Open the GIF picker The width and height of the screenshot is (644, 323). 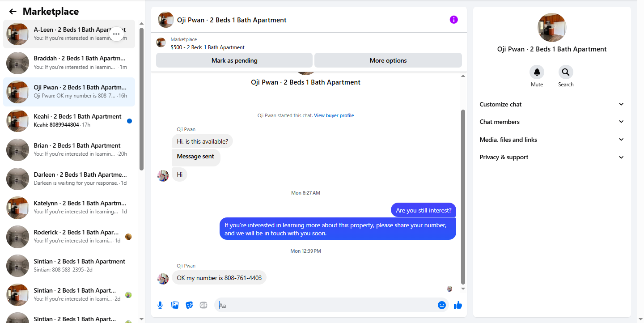[203, 305]
